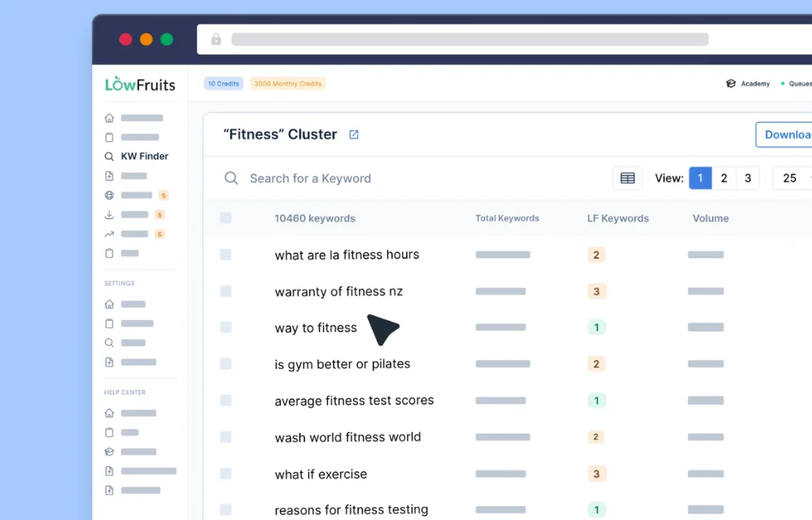Tick the select-all checkbox in the table header
Image resolution: width=812 pixels, height=520 pixels.
(225, 217)
